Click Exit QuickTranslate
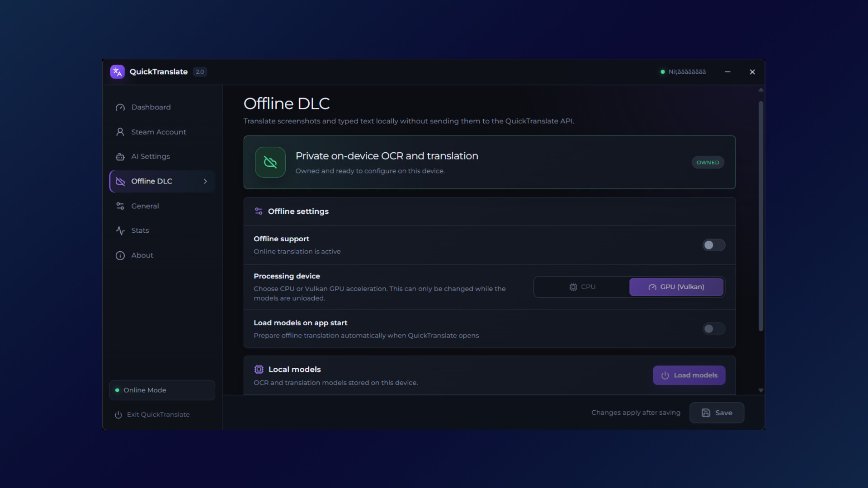 tap(152, 414)
